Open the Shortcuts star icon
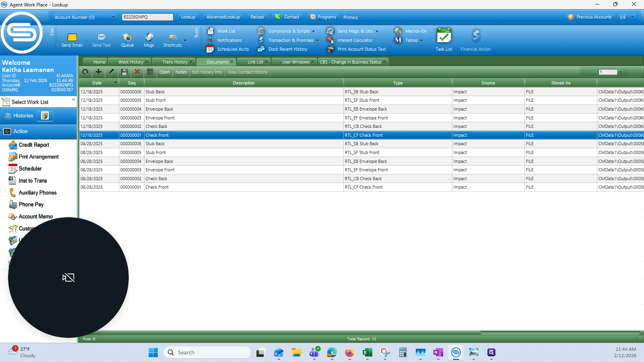 (173, 37)
